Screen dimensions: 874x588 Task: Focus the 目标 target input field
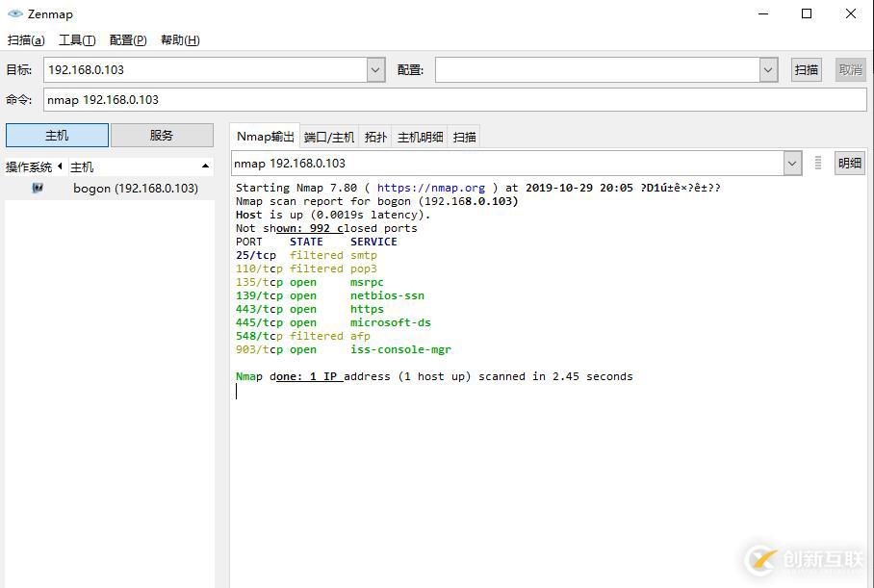coord(205,70)
